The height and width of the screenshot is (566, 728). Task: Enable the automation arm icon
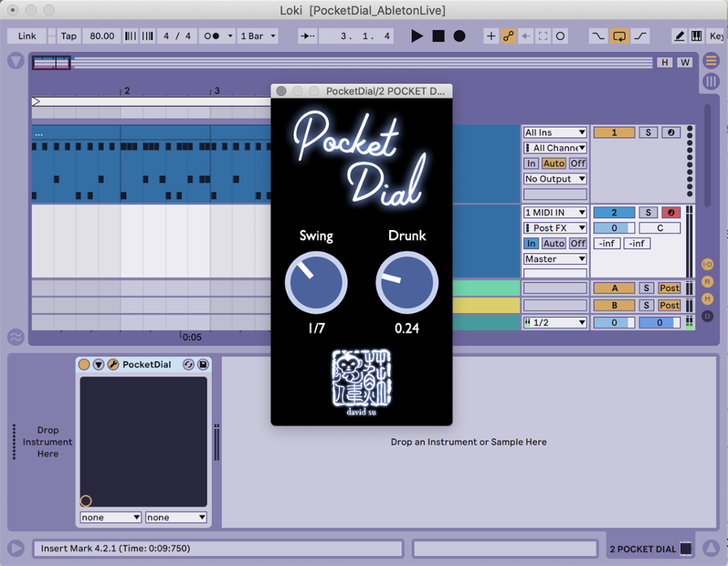[x=508, y=36]
